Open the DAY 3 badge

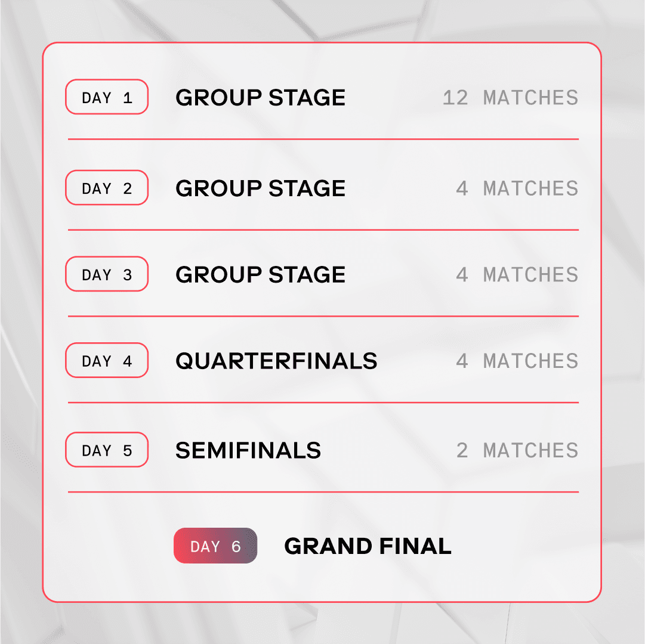pyautogui.click(x=107, y=274)
